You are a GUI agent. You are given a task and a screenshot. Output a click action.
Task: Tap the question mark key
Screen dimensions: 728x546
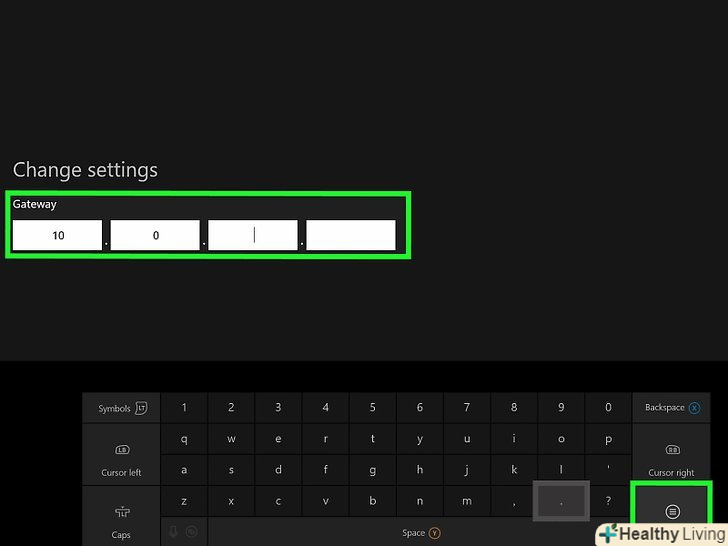608,501
